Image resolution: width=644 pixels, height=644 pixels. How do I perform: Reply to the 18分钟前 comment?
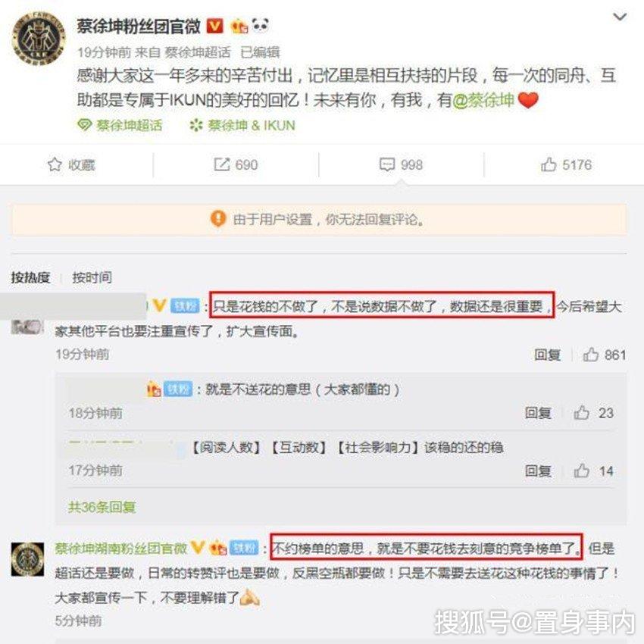[x=538, y=413]
